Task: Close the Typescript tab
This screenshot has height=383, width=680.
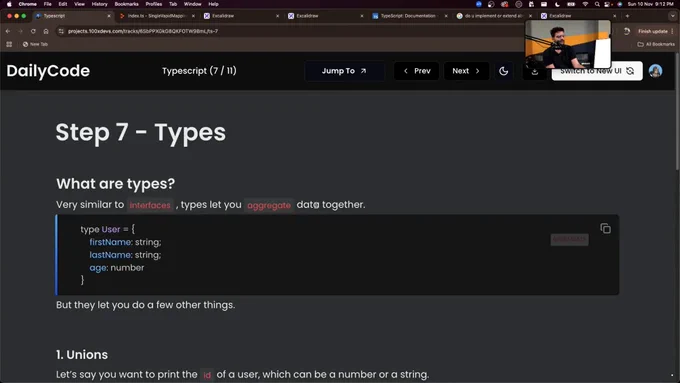Action: coord(109,16)
